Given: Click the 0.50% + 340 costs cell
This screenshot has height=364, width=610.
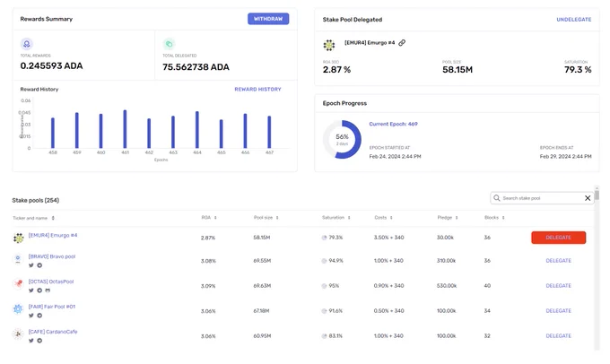Looking at the screenshot, I should [x=388, y=311].
